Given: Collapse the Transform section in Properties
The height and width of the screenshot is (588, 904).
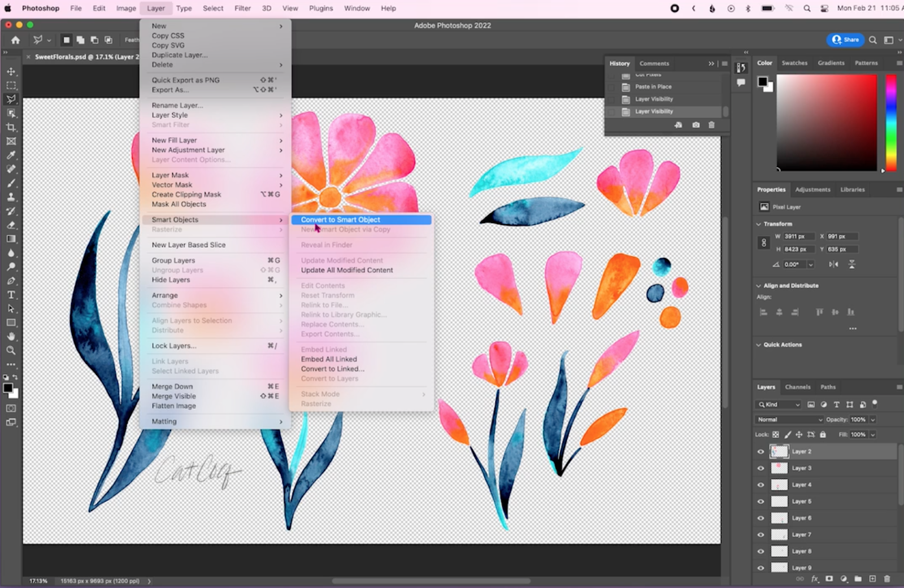Looking at the screenshot, I should click(x=759, y=224).
